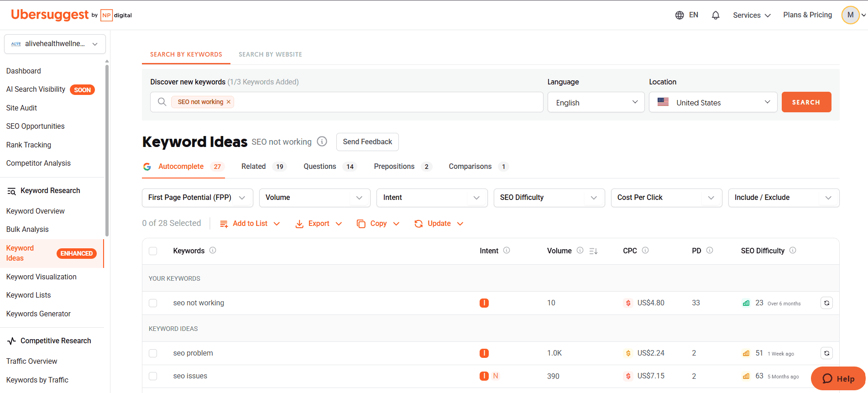The height and width of the screenshot is (393, 868).
Task: Click info icon next to SEO Difficulty header
Action: pyautogui.click(x=793, y=250)
